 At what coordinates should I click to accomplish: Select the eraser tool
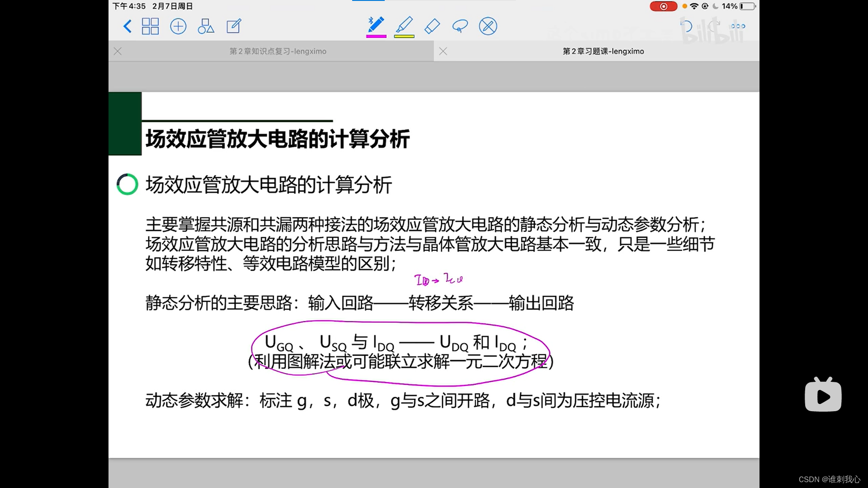click(432, 26)
